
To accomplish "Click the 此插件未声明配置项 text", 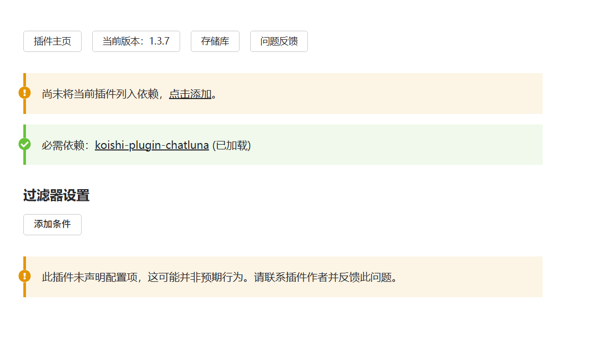I will 89,277.
